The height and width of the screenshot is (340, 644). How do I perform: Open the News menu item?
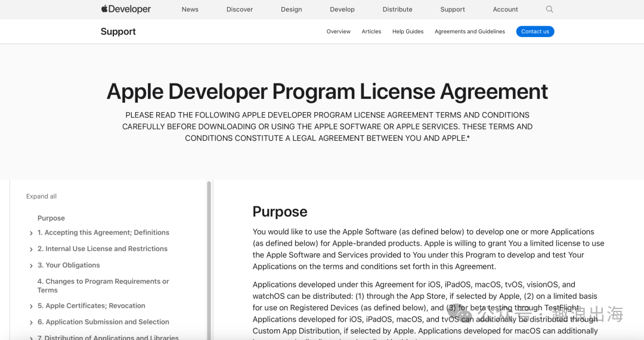coord(190,10)
